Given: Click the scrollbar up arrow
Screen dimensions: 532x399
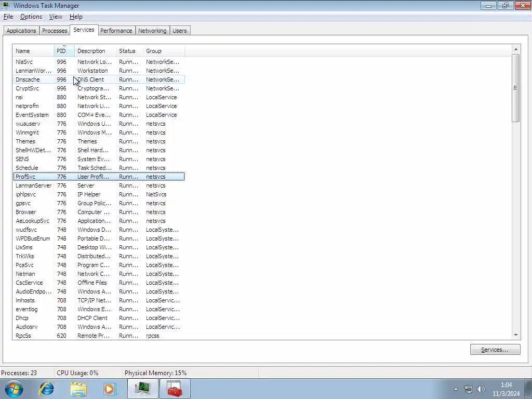Looking at the screenshot, I should click(516, 49).
